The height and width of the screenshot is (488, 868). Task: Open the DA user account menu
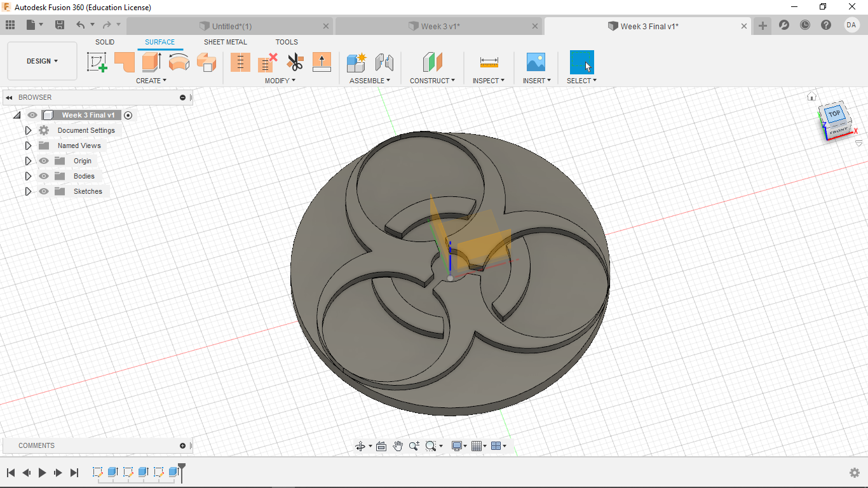click(851, 25)
